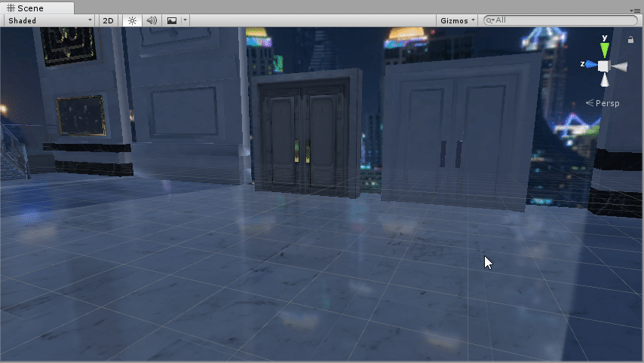Toggle scene audio speaker icon

pos(152,20)
